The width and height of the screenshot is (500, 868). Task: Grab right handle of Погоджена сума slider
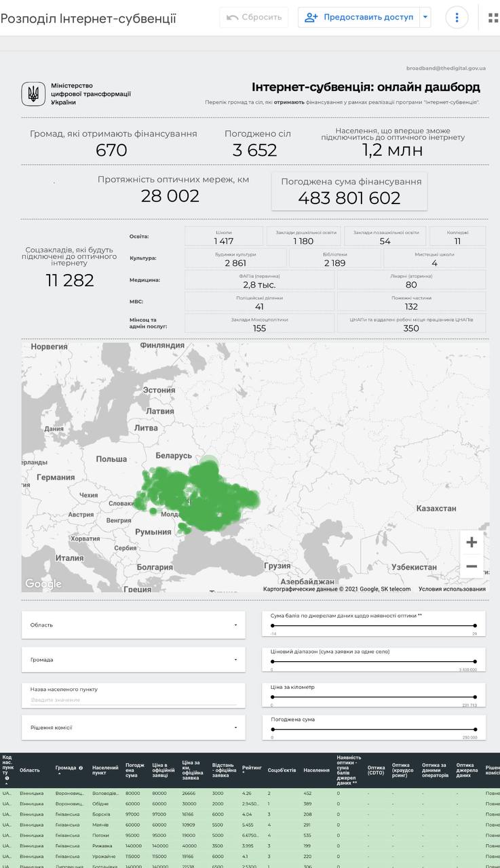[x=475, y=730]
